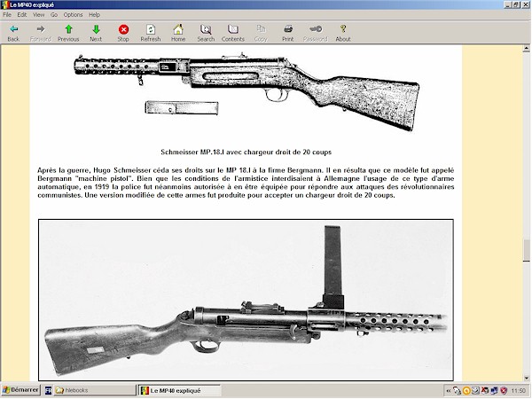Print the current page
532x399 pixels.
click(x=287, y=33)
